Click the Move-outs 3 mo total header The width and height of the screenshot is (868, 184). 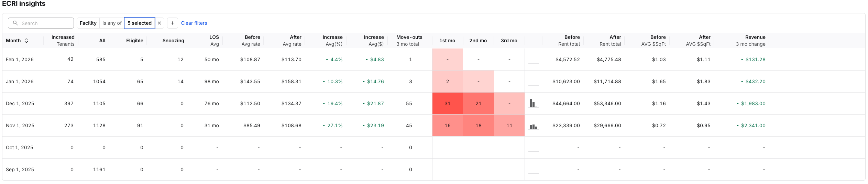pos(409,41)
